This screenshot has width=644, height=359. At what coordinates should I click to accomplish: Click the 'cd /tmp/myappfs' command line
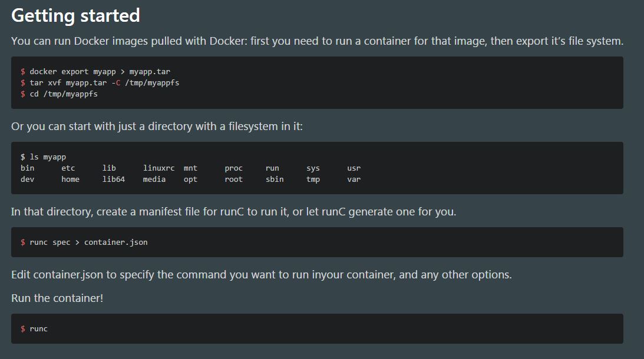tap(64, 94)
